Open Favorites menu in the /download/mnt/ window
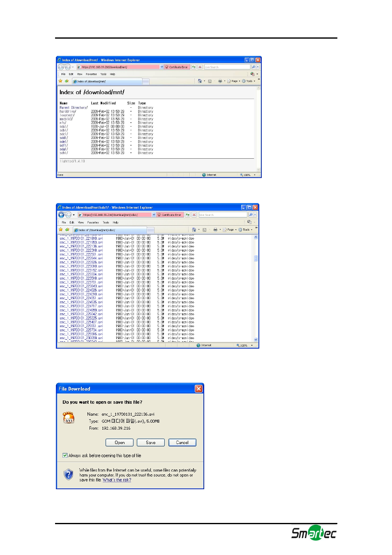 click(x=91, y=74)
